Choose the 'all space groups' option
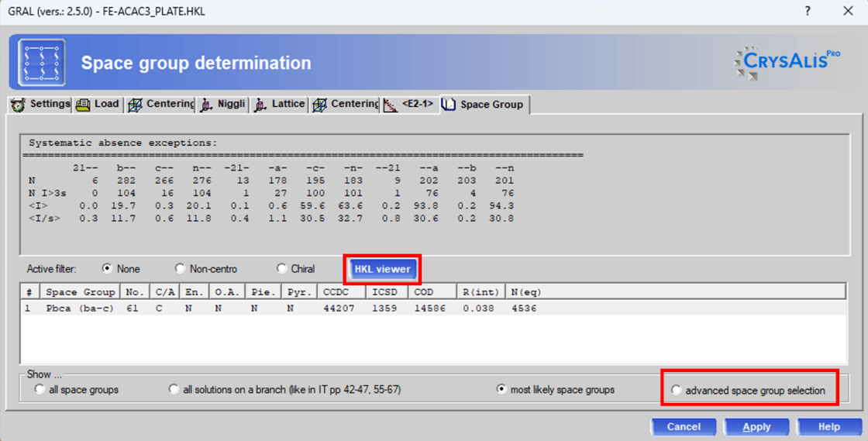 click(40, 390)
